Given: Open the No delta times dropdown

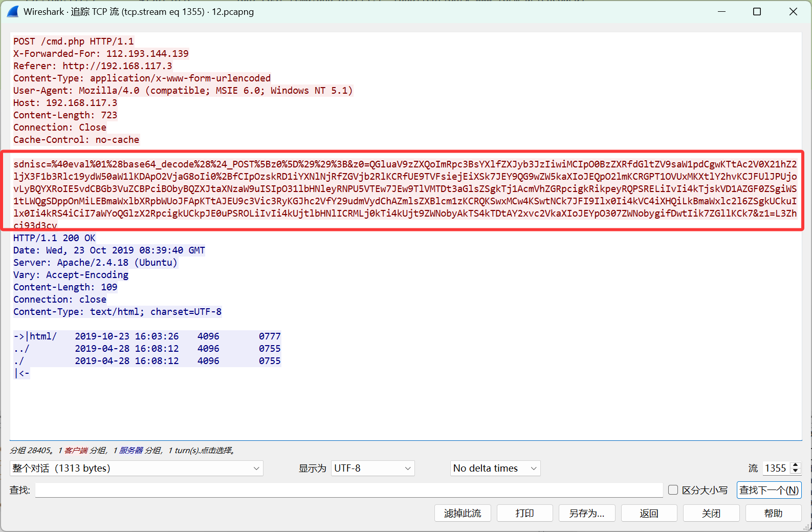Looking at the screenshot, I should click(495, 469).
